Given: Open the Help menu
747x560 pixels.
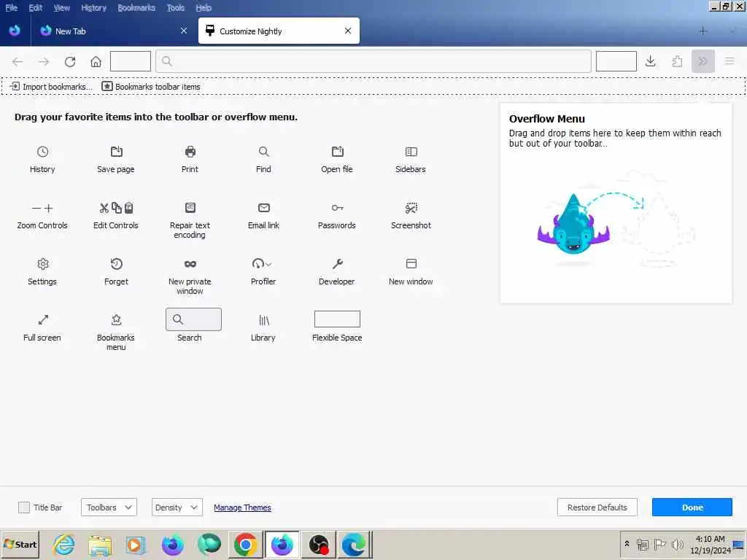Looking at the screenshot, I should [204, 7].
